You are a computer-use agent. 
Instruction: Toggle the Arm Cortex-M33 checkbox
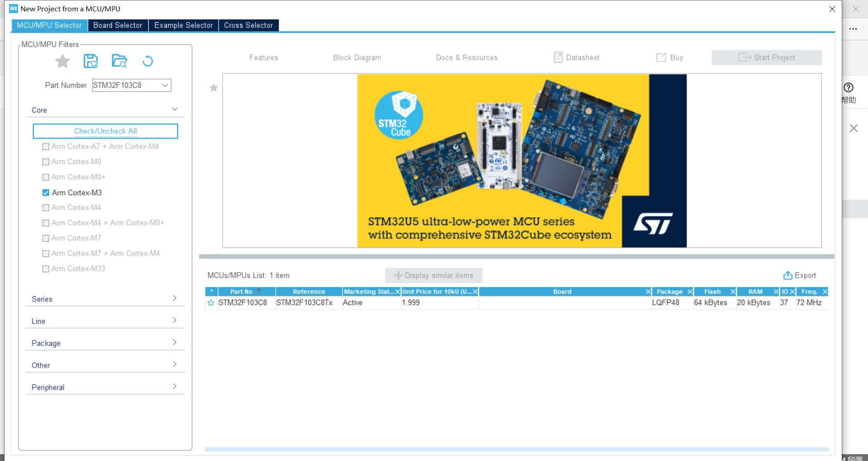click(46, 269)
